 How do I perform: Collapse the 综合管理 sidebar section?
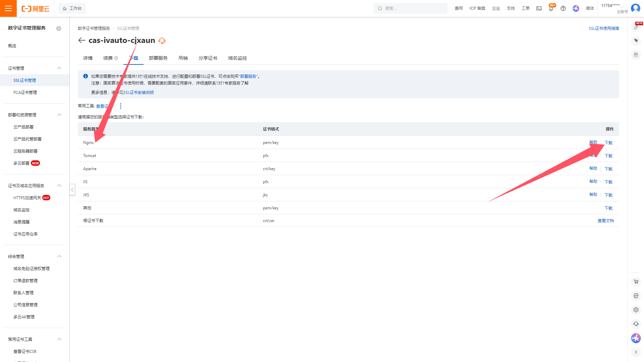(x=59, y=256)
